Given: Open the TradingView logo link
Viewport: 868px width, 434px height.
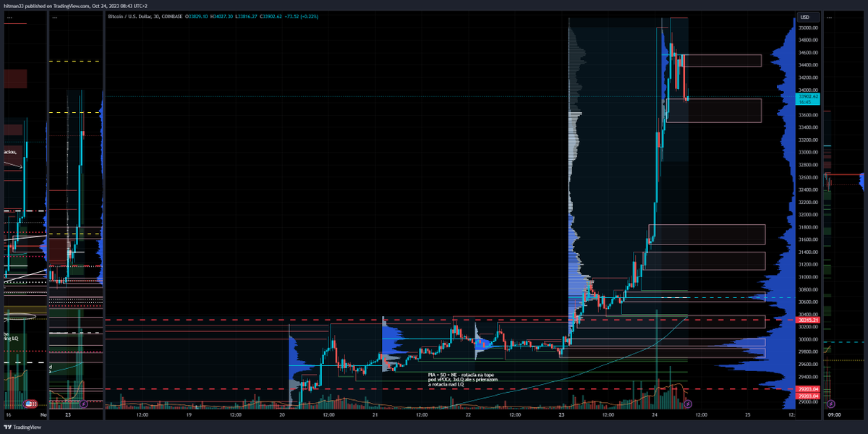Looking at the screenshot, I should 22,427.
